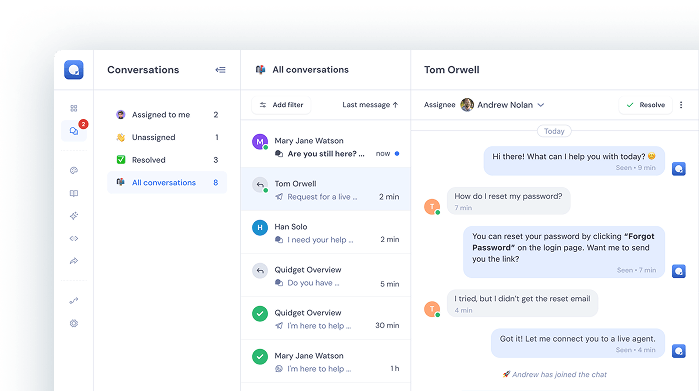Click Mary Jane Watson's purple M avatar
Viewport: 699px width, 391px height.
260,142
